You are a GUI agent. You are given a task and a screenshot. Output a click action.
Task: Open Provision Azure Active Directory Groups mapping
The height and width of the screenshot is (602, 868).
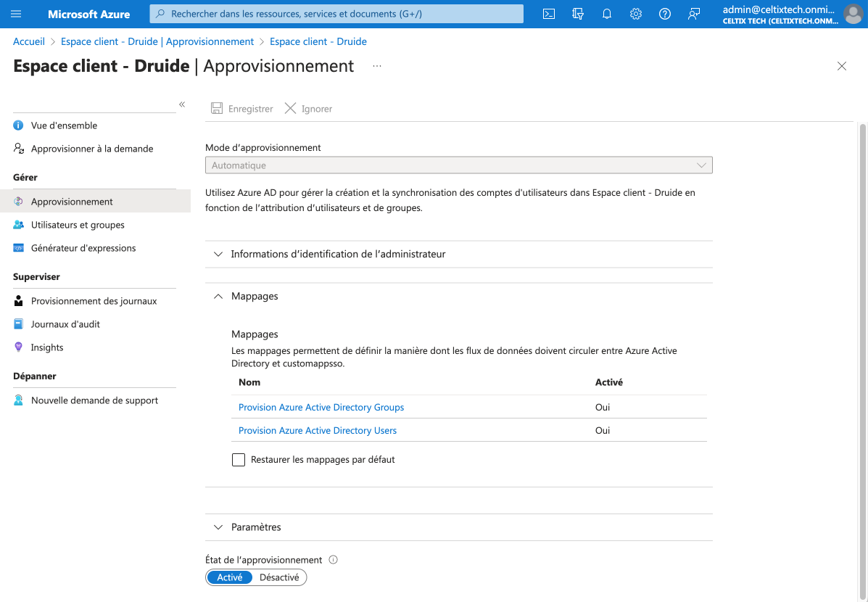(x=321, y=407)
